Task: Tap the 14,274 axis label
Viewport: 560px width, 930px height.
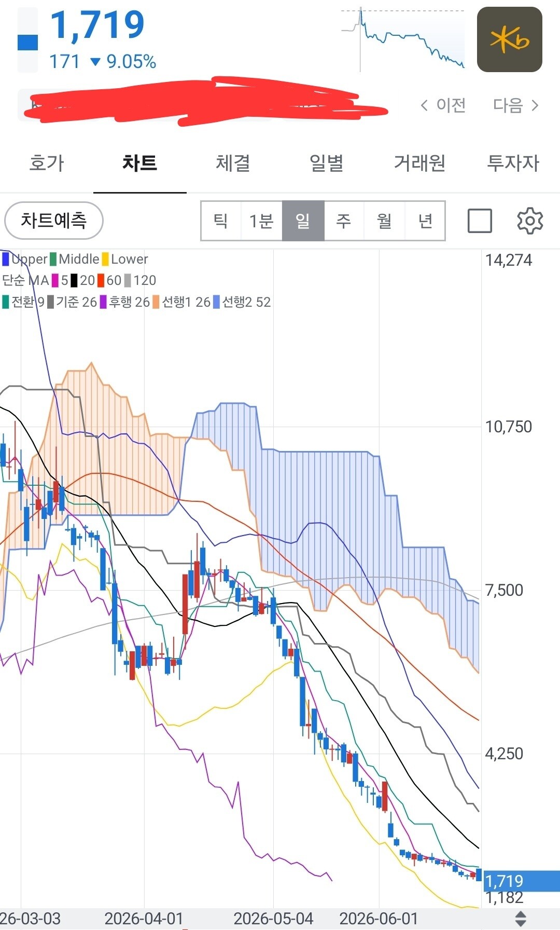Action: (509, 260)
